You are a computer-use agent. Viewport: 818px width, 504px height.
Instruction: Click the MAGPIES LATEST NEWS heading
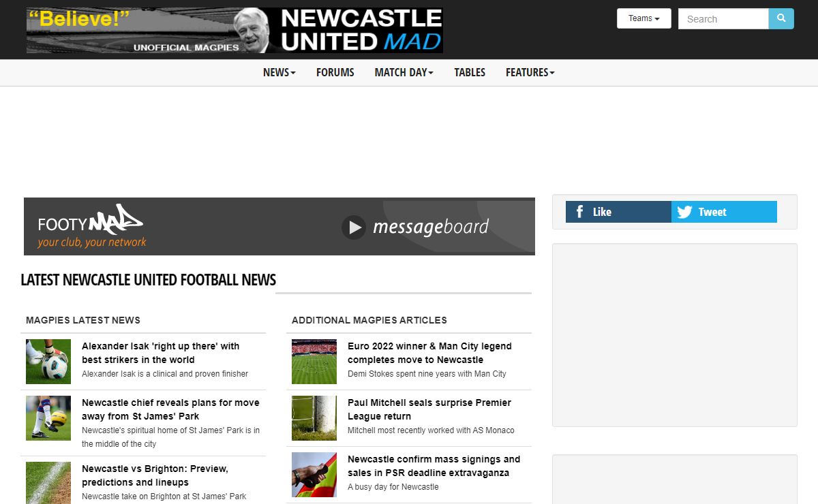coord(83,320)
